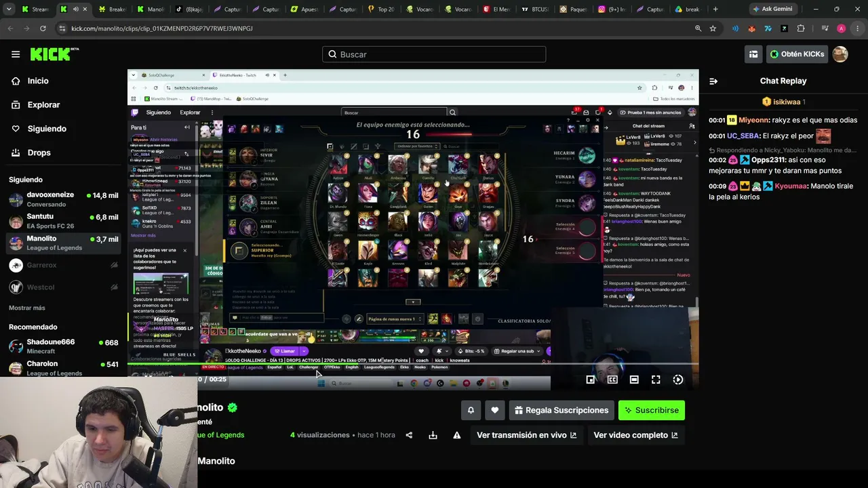Open the zoom magnifier in address bar
The height and width of the screenshot is (488, 868).
[698, 28]
